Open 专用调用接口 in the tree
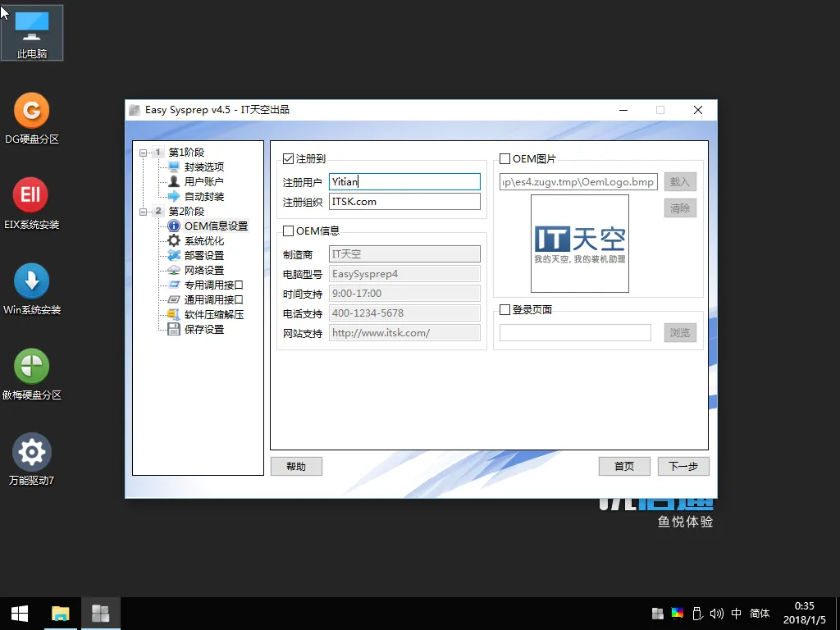 point(214,285)
